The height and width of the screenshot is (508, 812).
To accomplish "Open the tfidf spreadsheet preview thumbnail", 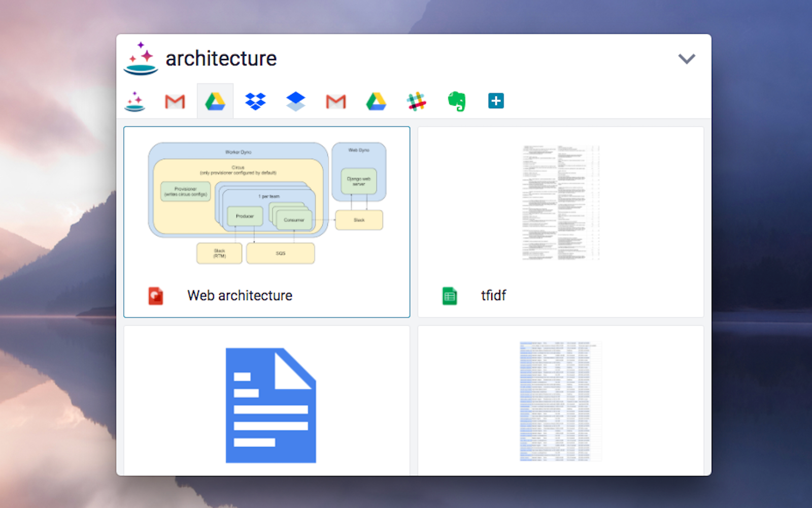I will click(x=561, y=203).
